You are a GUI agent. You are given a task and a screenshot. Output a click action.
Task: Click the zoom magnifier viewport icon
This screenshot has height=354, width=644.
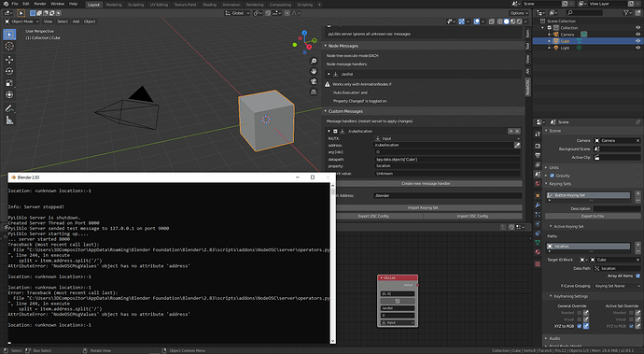314,61
